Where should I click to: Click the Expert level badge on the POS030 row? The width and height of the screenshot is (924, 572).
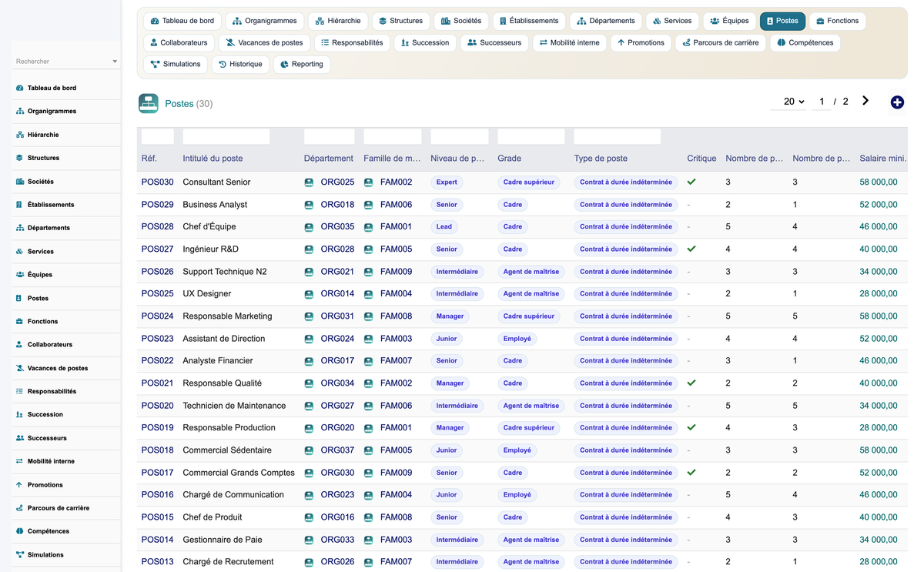pyautogui.click(x=447, y=182)
